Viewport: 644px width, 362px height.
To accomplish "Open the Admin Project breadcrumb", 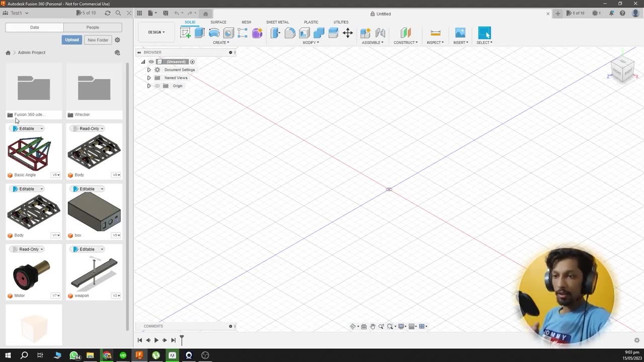I will 32,52.
